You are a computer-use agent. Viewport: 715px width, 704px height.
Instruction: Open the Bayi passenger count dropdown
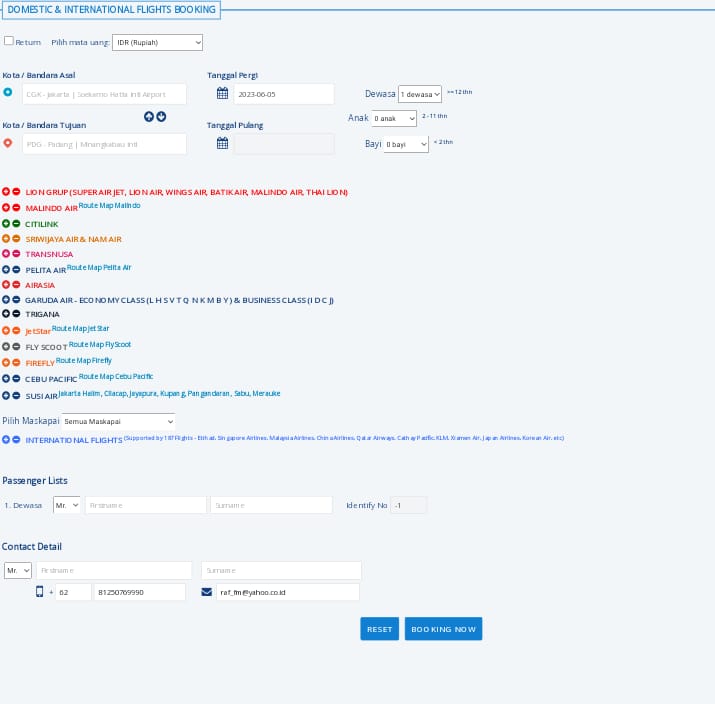[406, 144]
